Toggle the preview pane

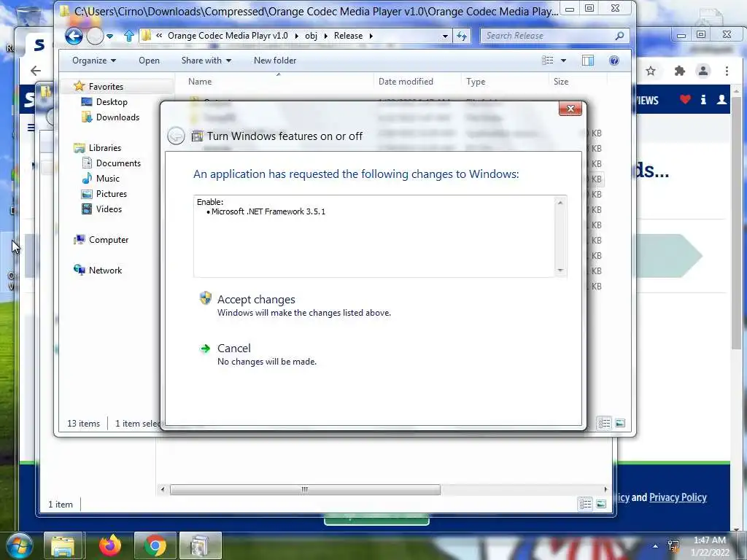pyautogui.click(x=588, y=61)
